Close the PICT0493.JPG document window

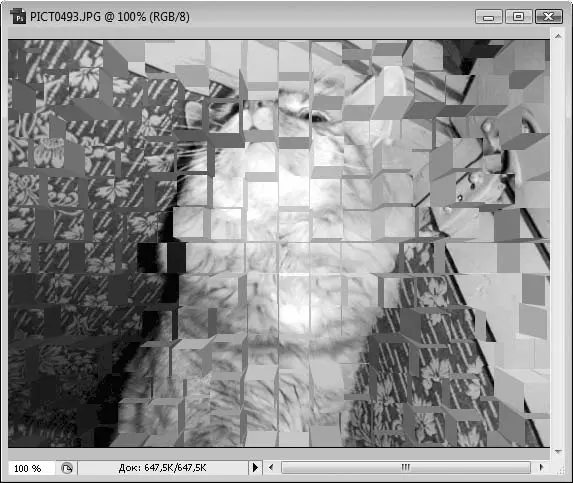point(549,17)
